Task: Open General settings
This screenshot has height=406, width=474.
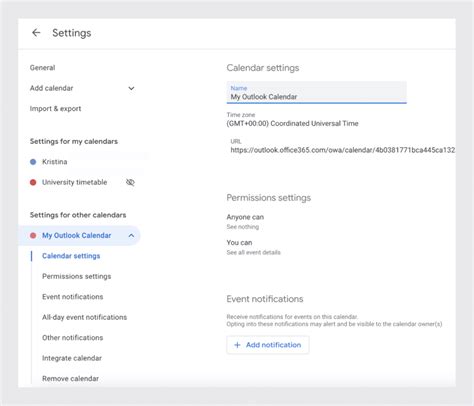Action: click(x=42, y=68)
